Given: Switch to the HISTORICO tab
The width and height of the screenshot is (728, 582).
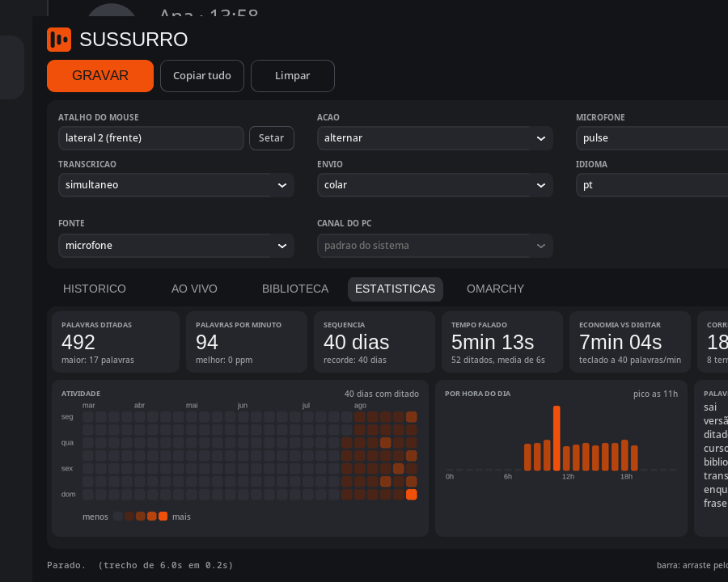Looking at the screenshot, I should pos(95,289).
